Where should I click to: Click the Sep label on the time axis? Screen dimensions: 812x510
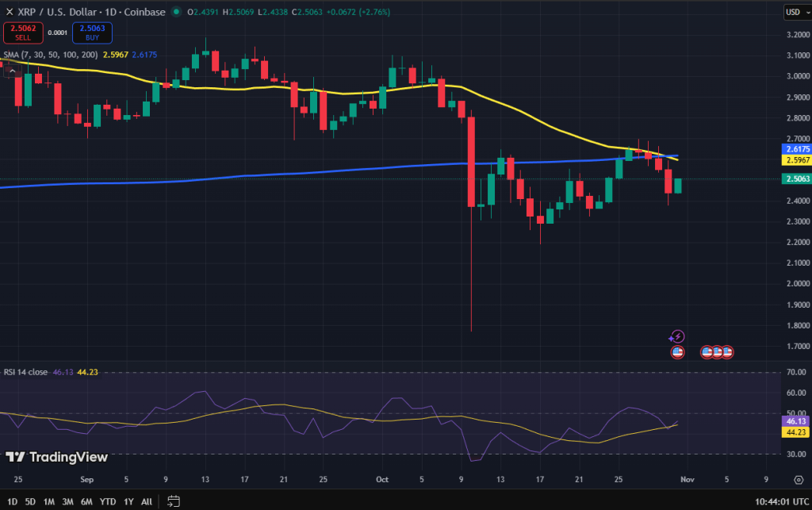click(87, 479)
